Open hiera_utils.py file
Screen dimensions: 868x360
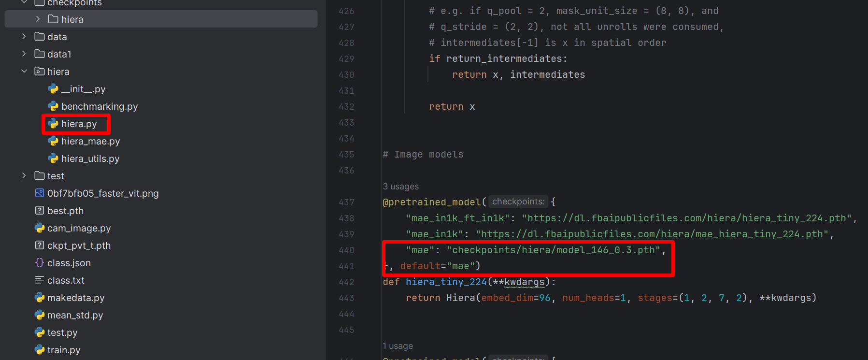[90, 158]
